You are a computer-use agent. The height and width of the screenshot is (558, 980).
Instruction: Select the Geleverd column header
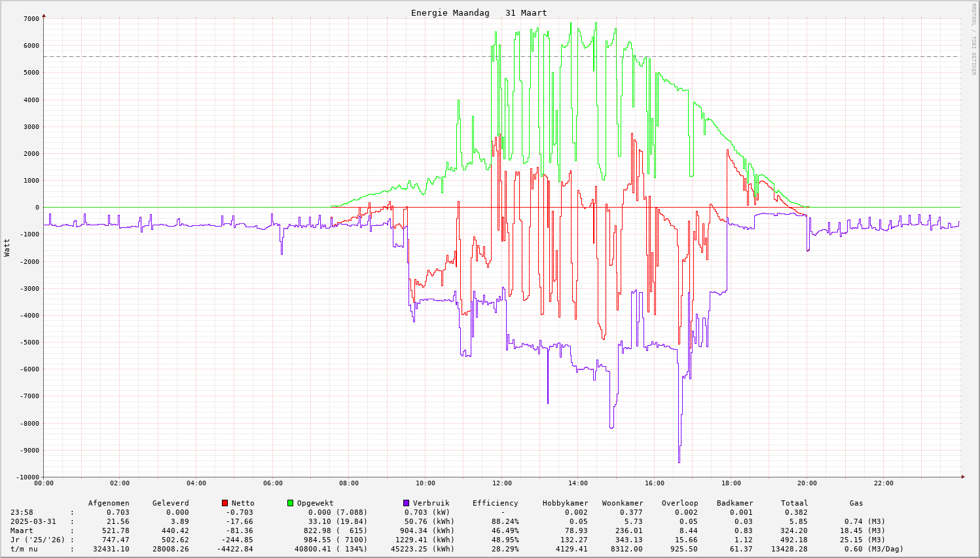tap(170, 503)
